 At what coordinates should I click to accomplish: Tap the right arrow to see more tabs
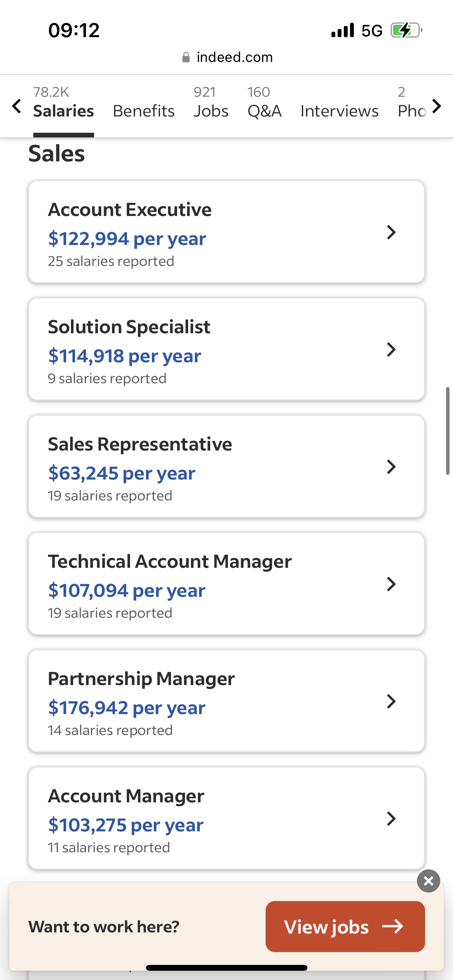(x=437, y=106)
